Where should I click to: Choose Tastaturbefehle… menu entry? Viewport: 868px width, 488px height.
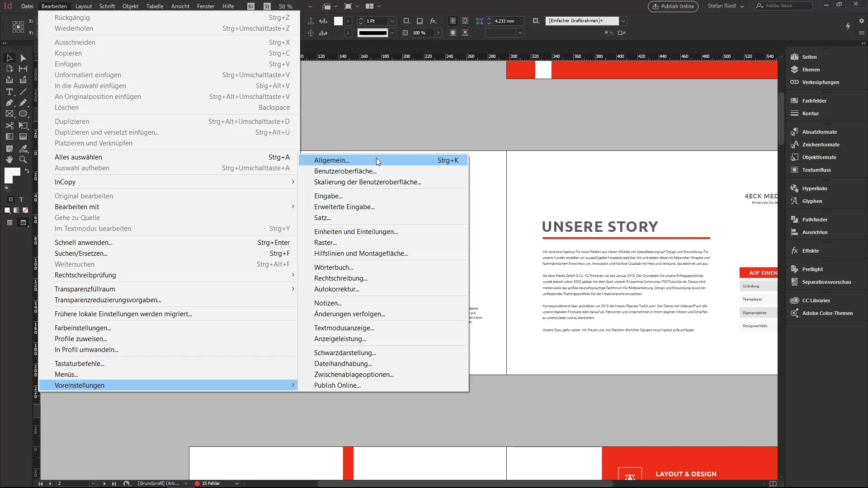tap(168, 364)
